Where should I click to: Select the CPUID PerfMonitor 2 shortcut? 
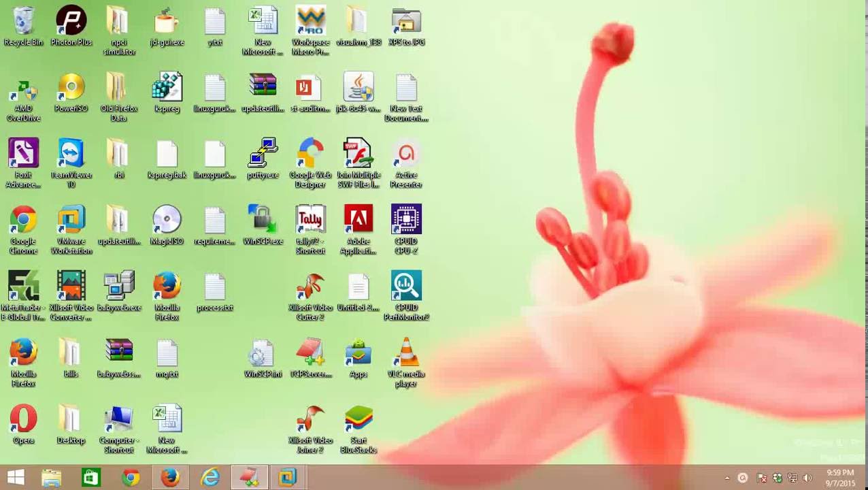click(406, 286)
